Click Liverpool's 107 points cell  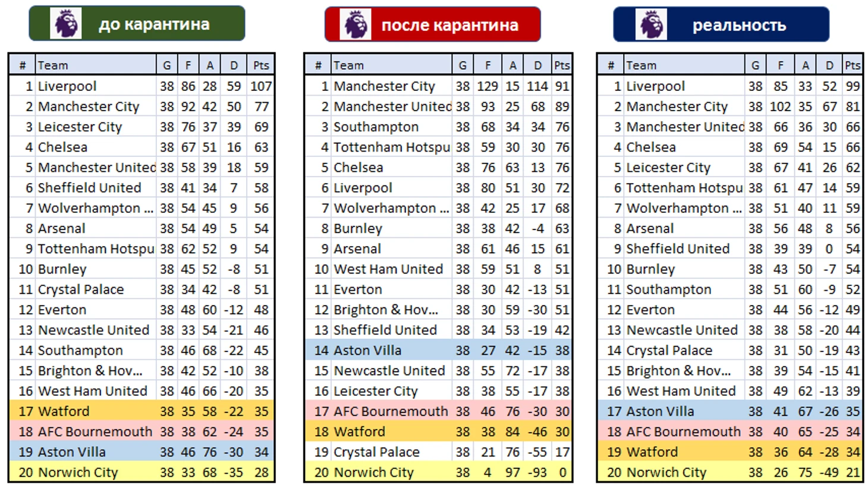click(x=261, y=86)
